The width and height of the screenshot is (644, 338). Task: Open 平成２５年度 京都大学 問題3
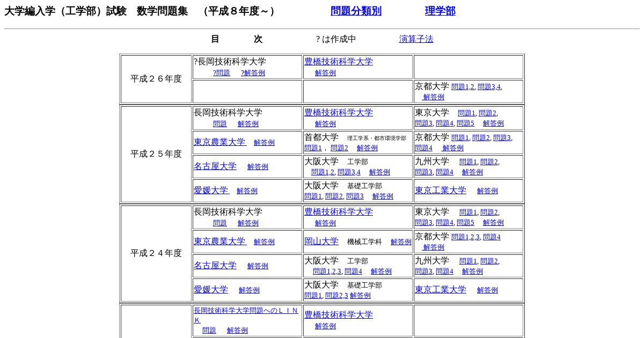click(502, 138)
